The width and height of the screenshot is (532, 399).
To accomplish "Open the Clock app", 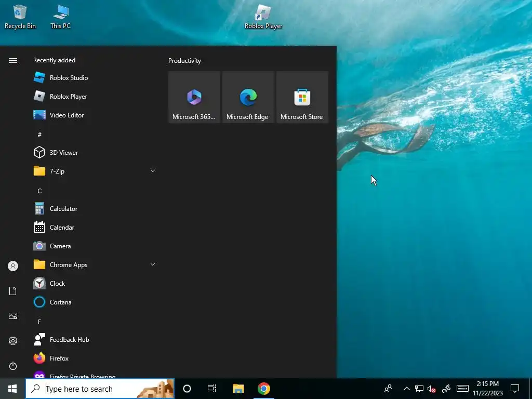I will click(x=95, y=283).
